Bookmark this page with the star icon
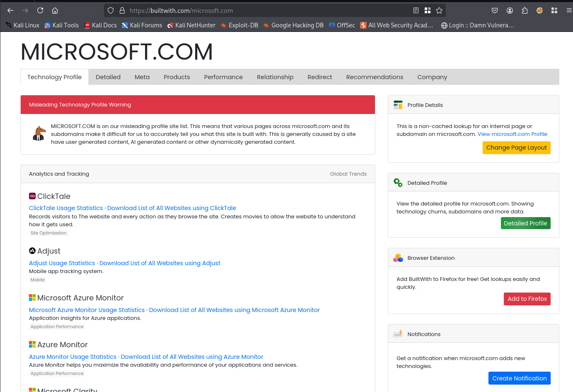573x392 pixels. coord(439,10)
